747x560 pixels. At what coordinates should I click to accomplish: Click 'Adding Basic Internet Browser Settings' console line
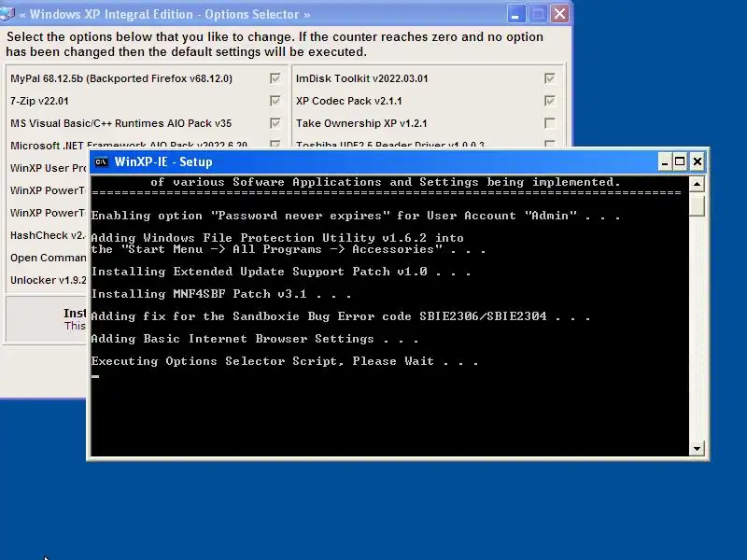[x=255, y=339]
